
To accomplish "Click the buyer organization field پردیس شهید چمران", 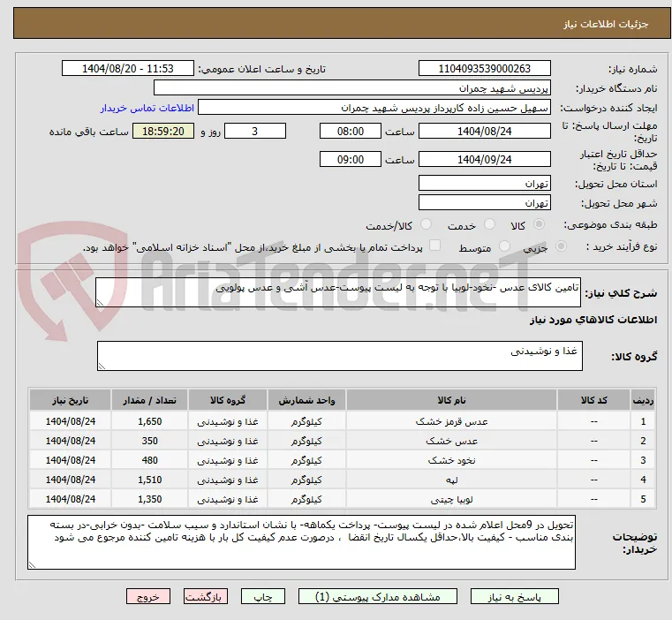I will click(351, 88).
